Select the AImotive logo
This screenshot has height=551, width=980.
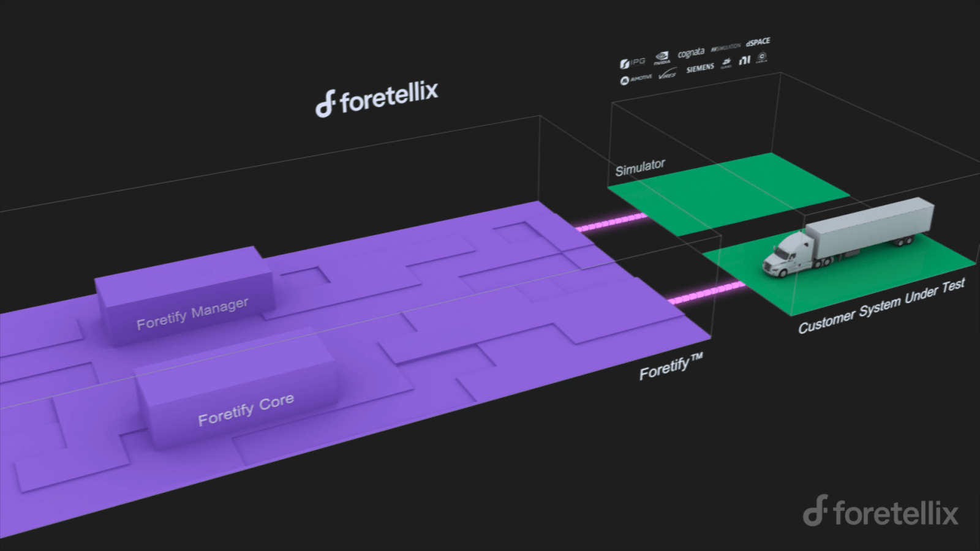637,78
